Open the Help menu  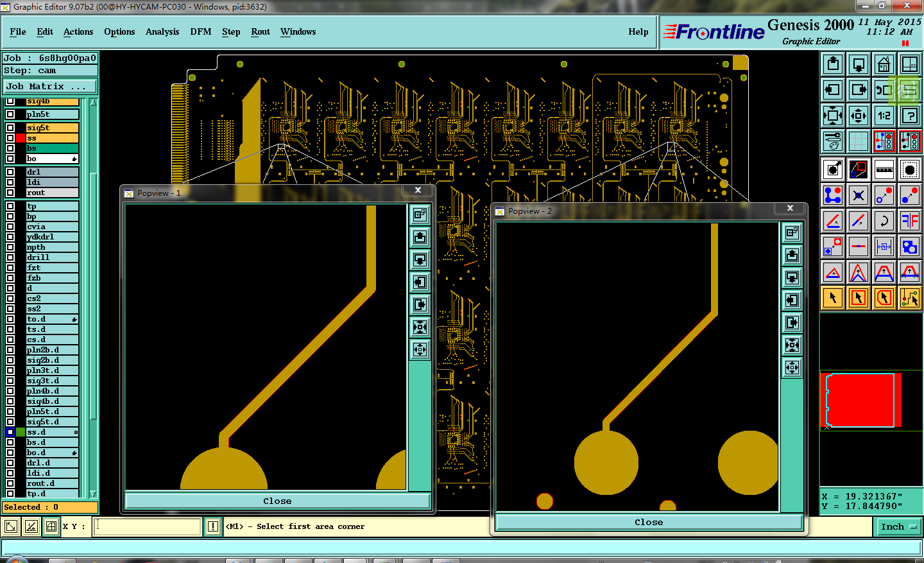pyautogui.click(x=638, y=31)
